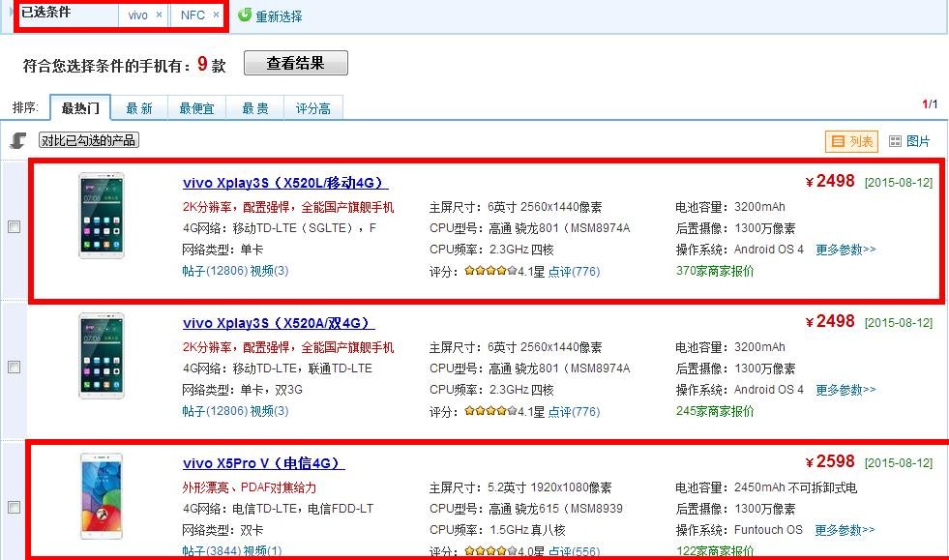The width and height of the screenshot is (949, 560).
Task: Click price ¥2498 of Xplay3S X520A
Action: tap(830, 321)
